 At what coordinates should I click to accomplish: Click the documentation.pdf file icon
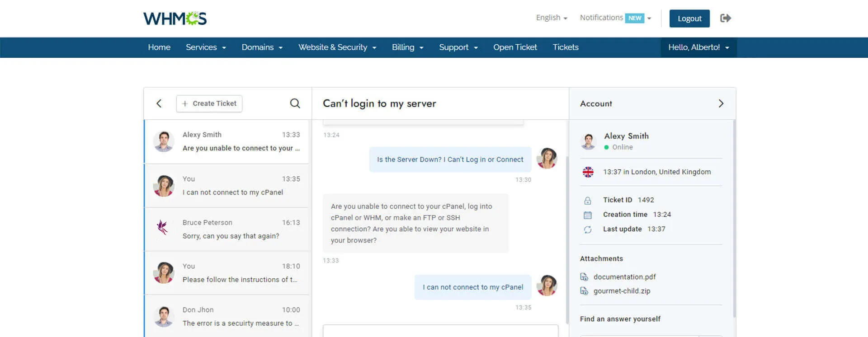pyautogui.click(x=584, y=277)
